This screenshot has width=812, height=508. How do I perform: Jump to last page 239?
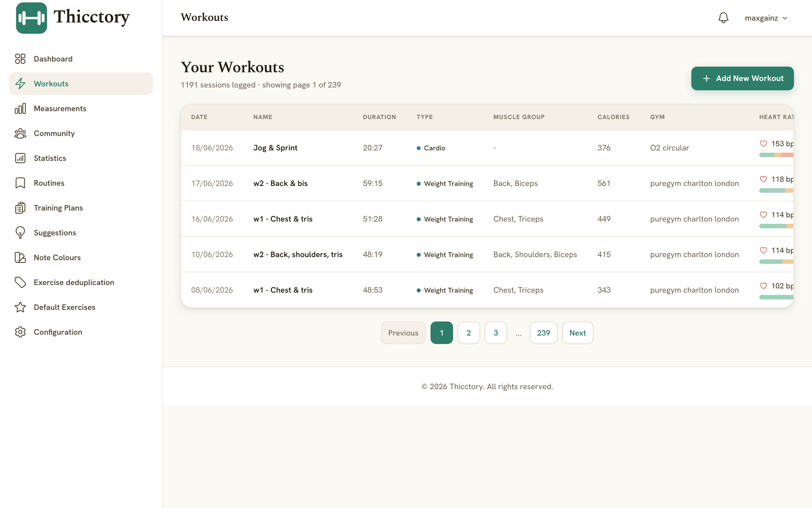[x=543, y=333]
